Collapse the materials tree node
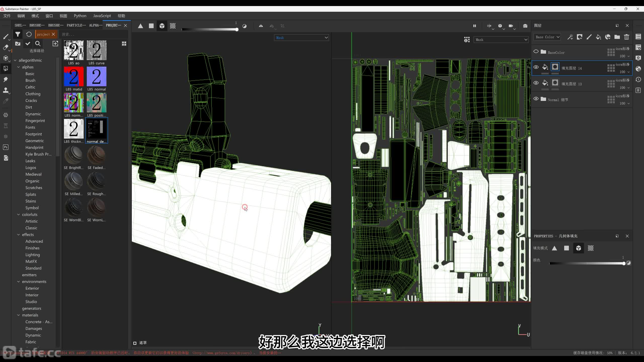This screenshot has width=644, height=362. coord(18,315)
